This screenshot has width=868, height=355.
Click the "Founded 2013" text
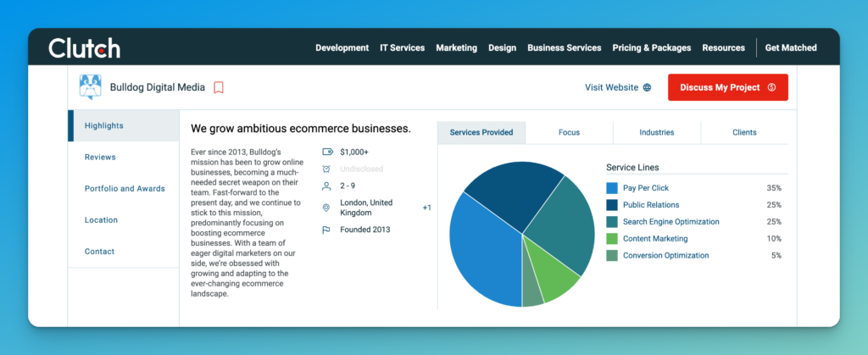pyautogui.click(x=364, y=230)
